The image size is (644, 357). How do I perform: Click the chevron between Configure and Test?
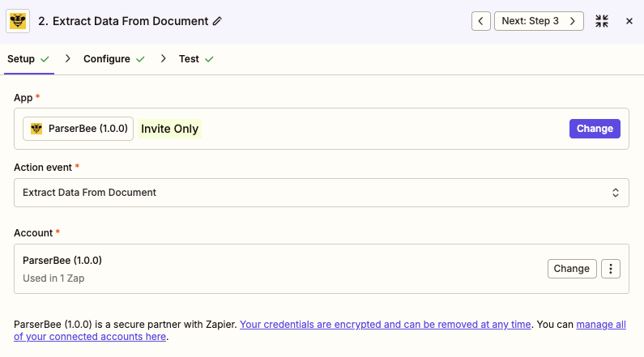click(x=164, y=58)
